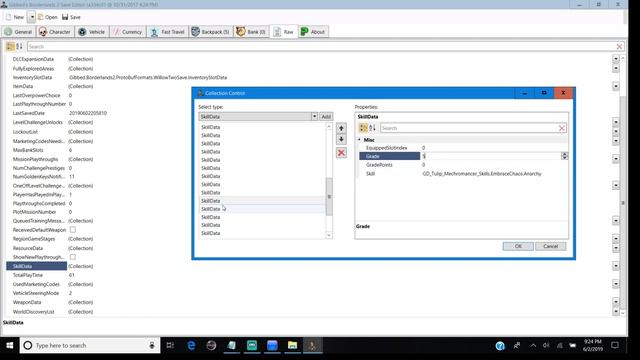The image size is (640, 360).
Task: Show hidden tray icons chevron
Action: [533, 345]
